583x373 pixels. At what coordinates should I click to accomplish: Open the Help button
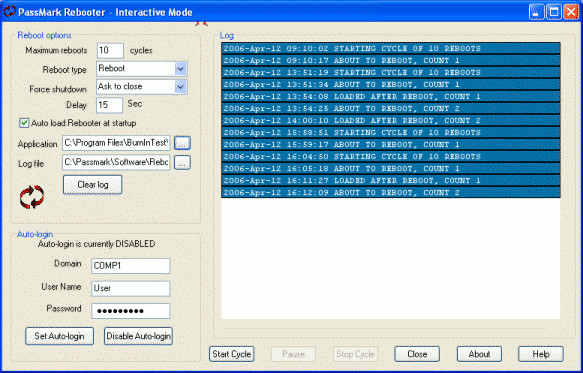(x=541, y=354)
